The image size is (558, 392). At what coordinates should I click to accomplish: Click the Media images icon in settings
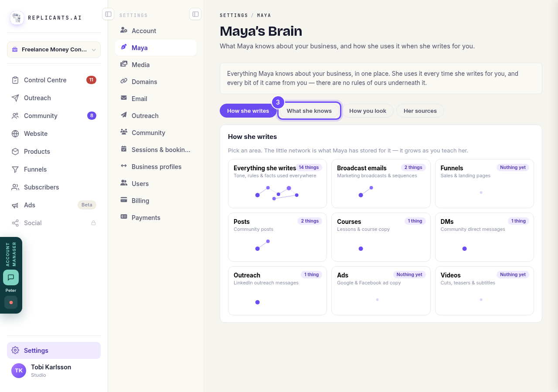pyautogui.click(x=124, y=64)
